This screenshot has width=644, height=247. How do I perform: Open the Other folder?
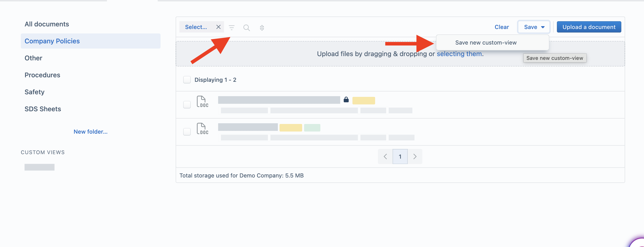pos(33,58)
